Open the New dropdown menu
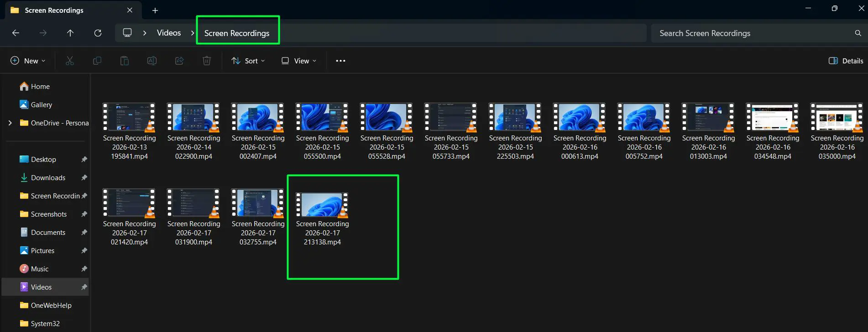This screenshot has width=868, height=332. (28, 61)
